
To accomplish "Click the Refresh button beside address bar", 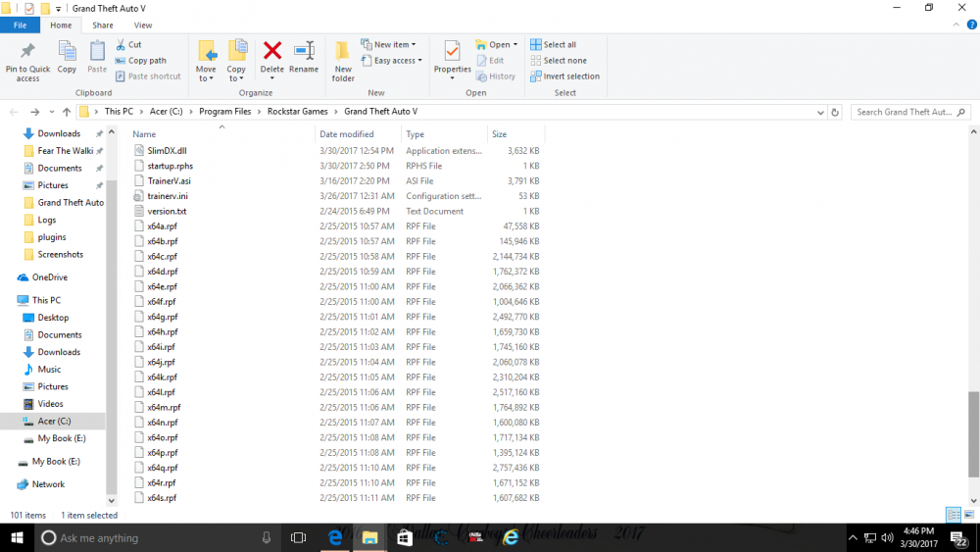I will point(835,113).
